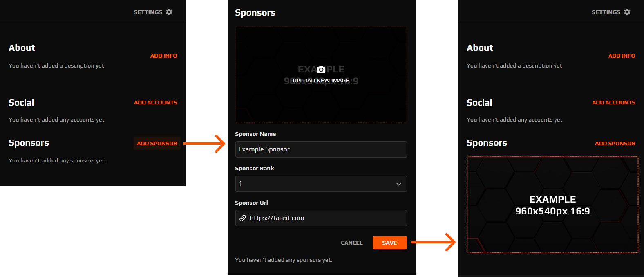Click the Sponsor Name input showing Example Sponsor
Screen dimensions: 644x277
click(x=321, y=149)
